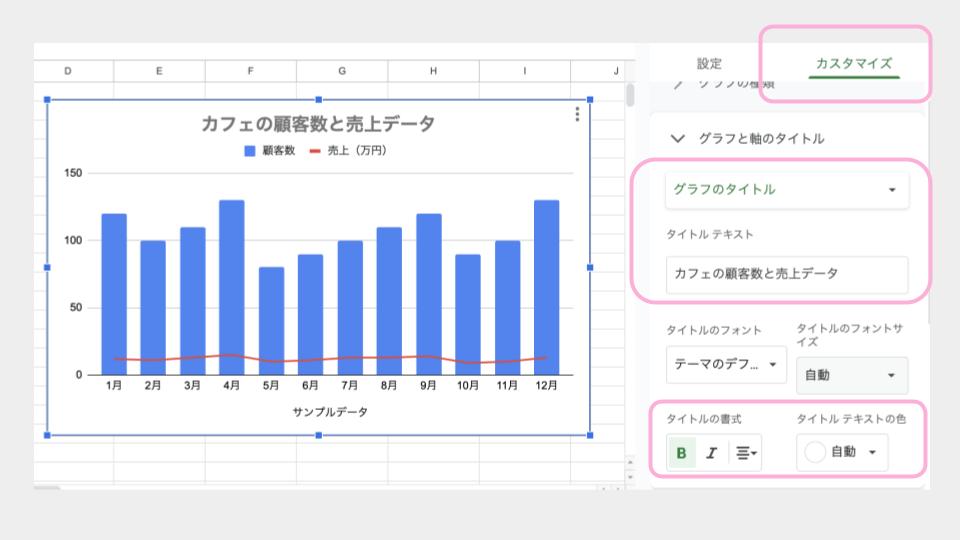The image size is (960, 540).
Task: Collapse the グラフと軸のタイトル section
Action: (x=679, y=139)
